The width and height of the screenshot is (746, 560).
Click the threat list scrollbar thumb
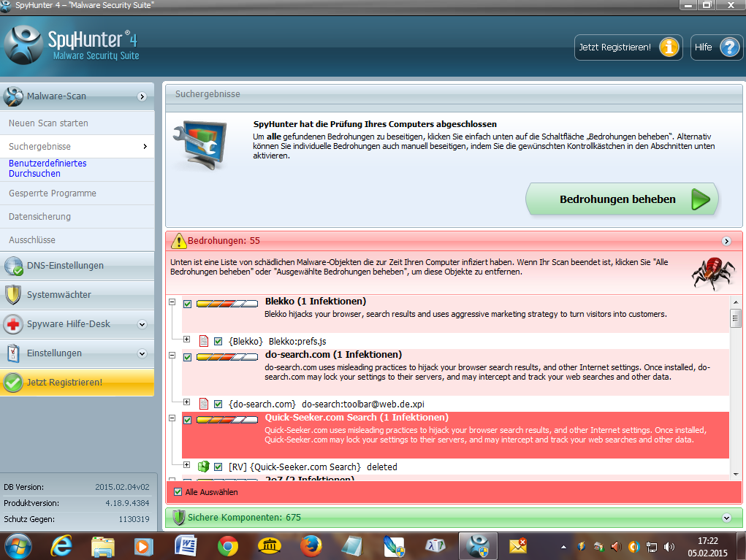pyautogui.click(x=736, y=318)
